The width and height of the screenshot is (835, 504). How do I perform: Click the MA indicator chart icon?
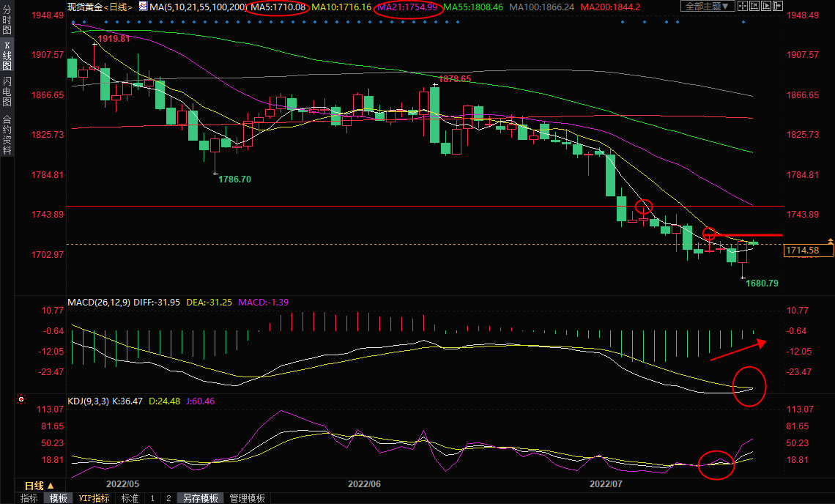coord(143,7)
